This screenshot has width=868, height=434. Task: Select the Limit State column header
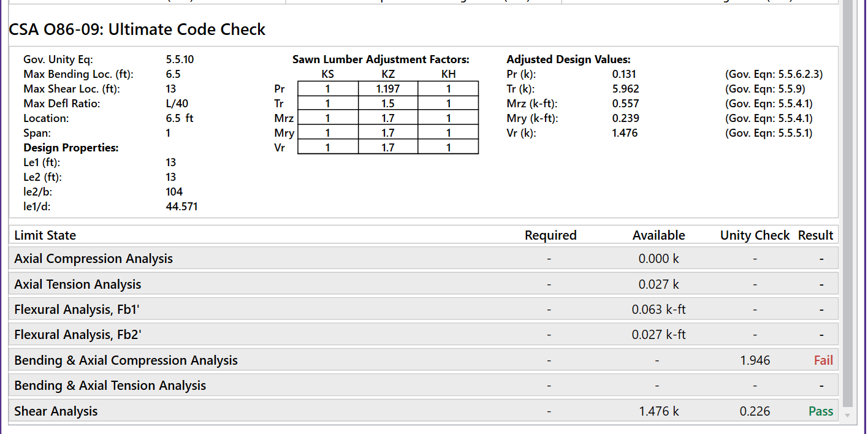coord(45,235)
